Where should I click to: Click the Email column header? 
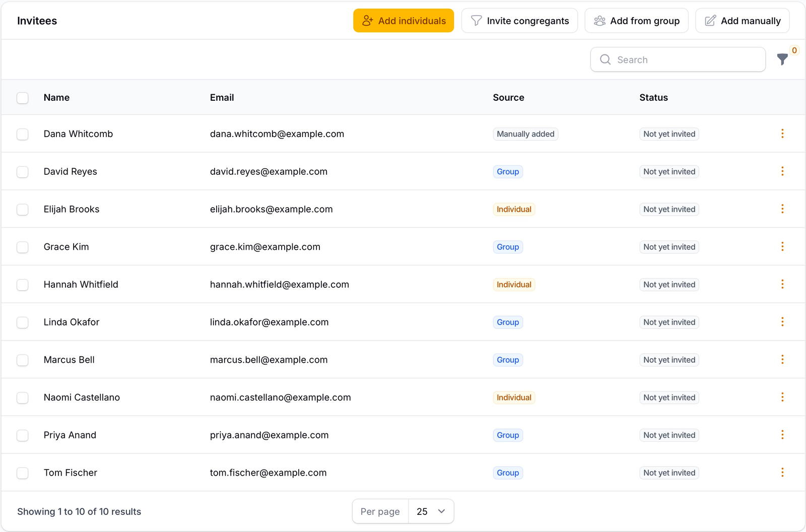[x=222, y=98]
